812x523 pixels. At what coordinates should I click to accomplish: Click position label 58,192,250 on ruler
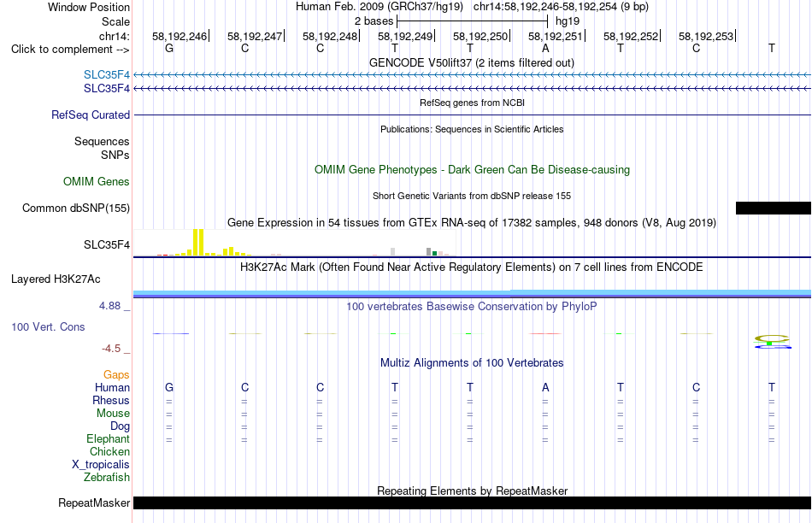(480, 36)
